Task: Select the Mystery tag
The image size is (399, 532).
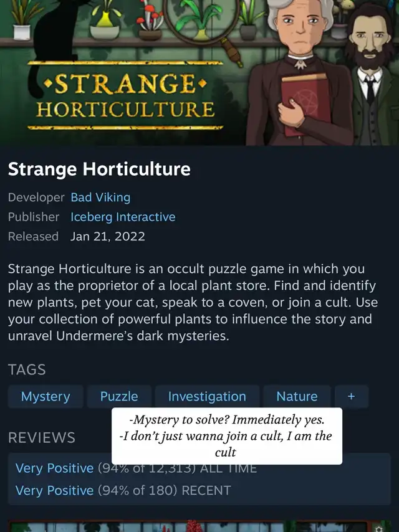Action: (46, 396)
